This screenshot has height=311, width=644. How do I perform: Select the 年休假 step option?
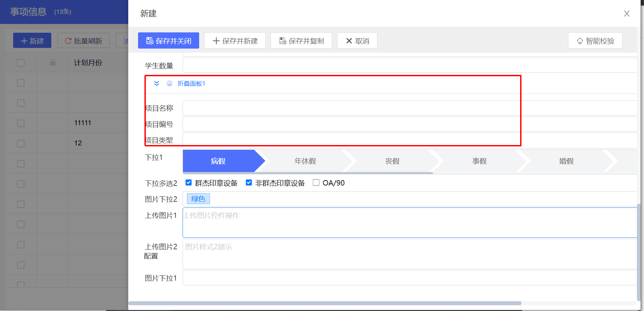pyautogui.click(x=305, y=161)
